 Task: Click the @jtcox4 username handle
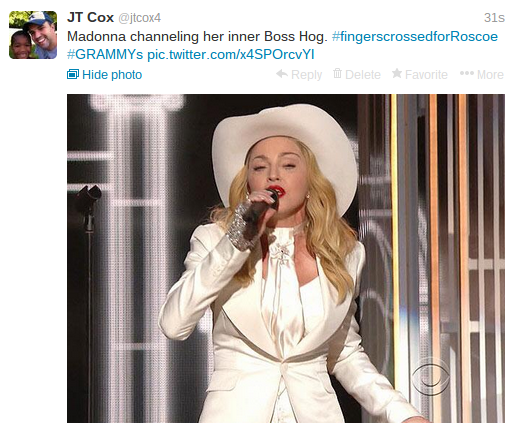pyautogui.click(x=140, y=18)
